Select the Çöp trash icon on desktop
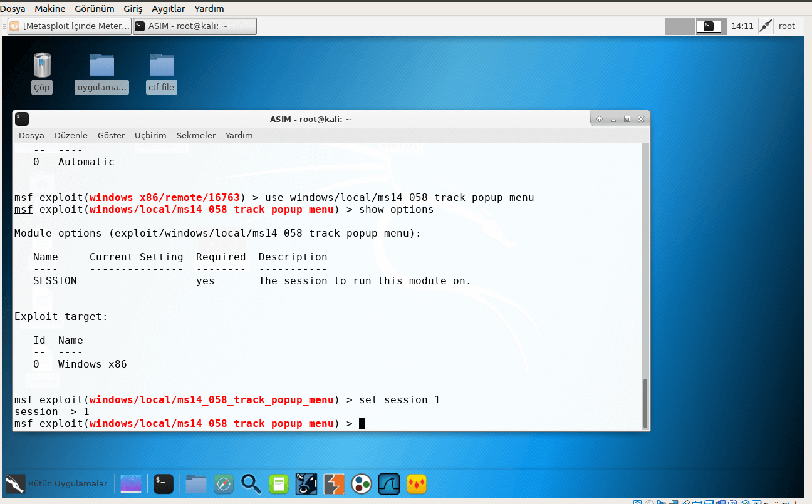Screen dimensions: 812x504 42,73
